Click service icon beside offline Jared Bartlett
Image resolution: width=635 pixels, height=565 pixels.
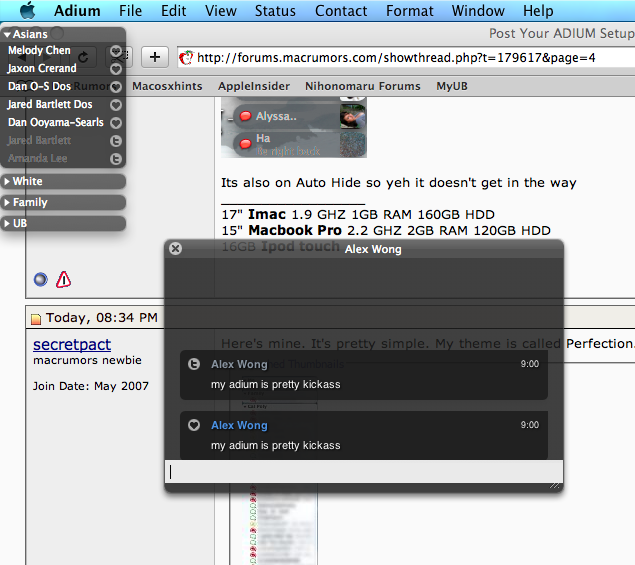[116, 141]
